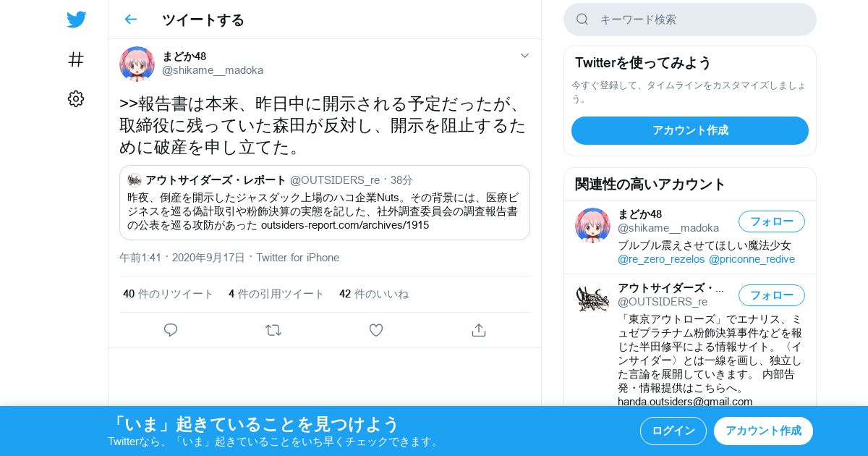View the 40 件のリツイート list
868x456 pixels.
click(x=169, y=294)
